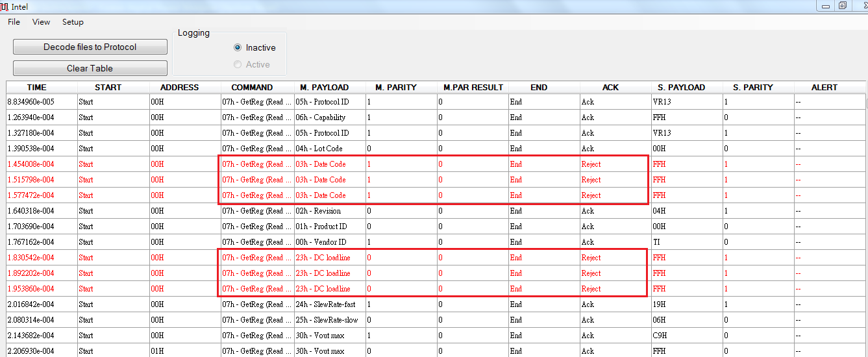The height and width of the screenshot is (357, 868).
Task: Click the S. PARITY column header
Action: [x=758, y=87]
